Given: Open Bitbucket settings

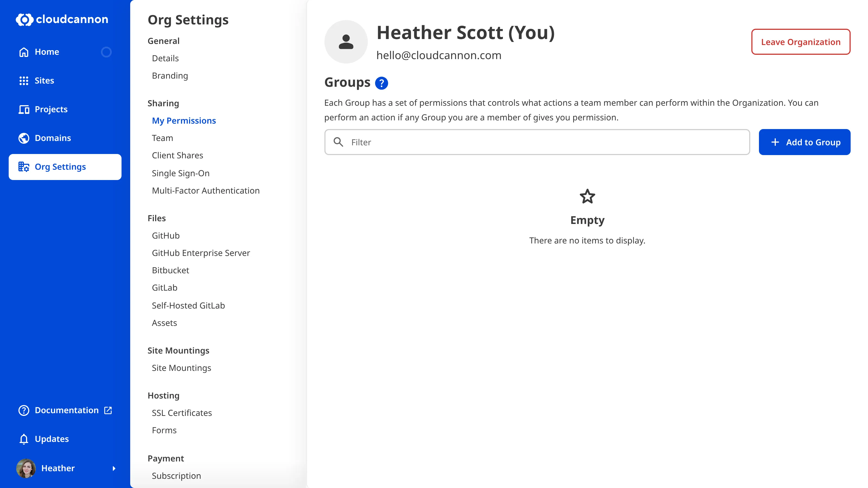Looking at the screenshot, I should point(170,271).
